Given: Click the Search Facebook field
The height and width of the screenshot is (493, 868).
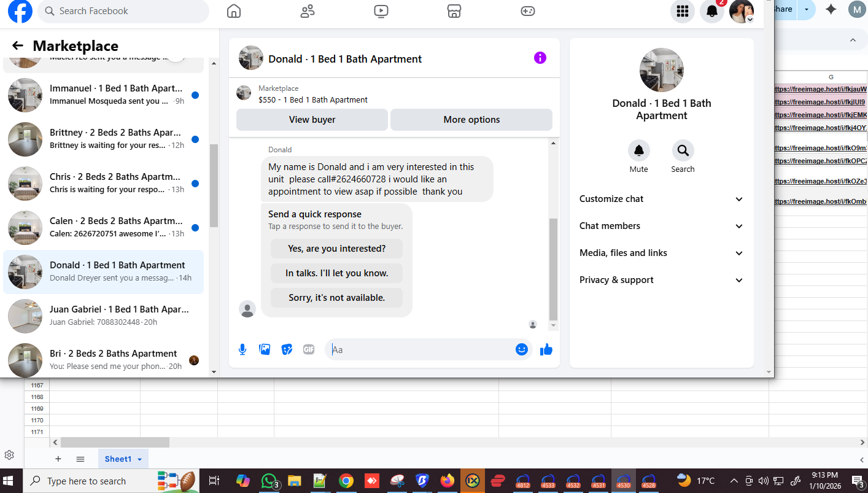Looking at the screenshot, I should [x=123, y=11].
